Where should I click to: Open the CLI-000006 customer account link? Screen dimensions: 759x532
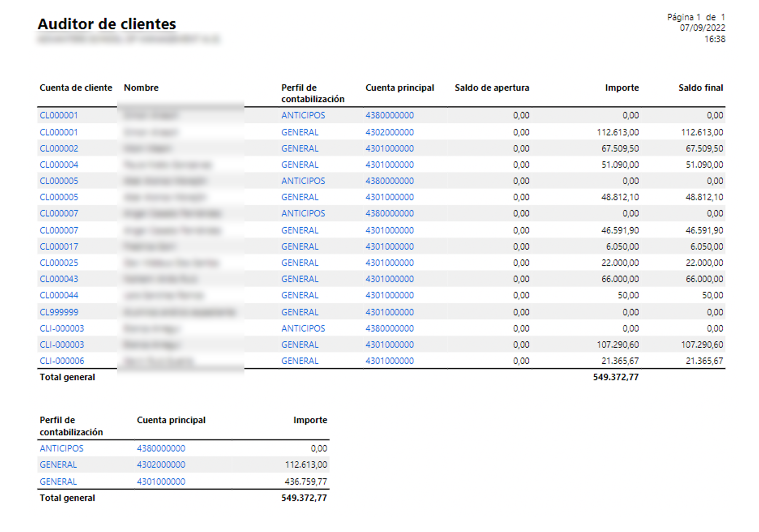click(x=62, y=361)
